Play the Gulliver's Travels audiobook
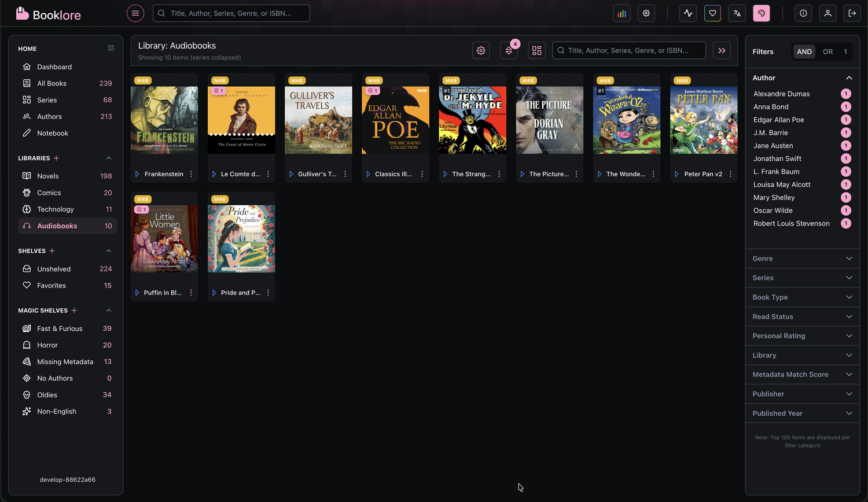The image size is (868, 502). (x=291, y=174)
